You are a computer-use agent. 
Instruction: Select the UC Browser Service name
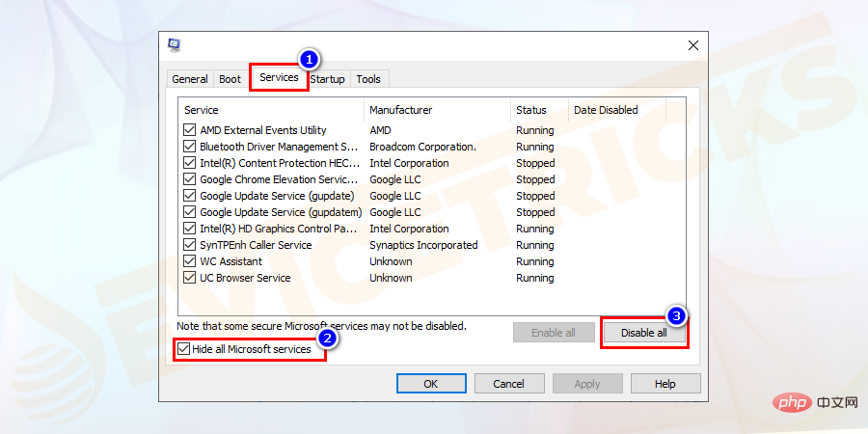(245, 278)
